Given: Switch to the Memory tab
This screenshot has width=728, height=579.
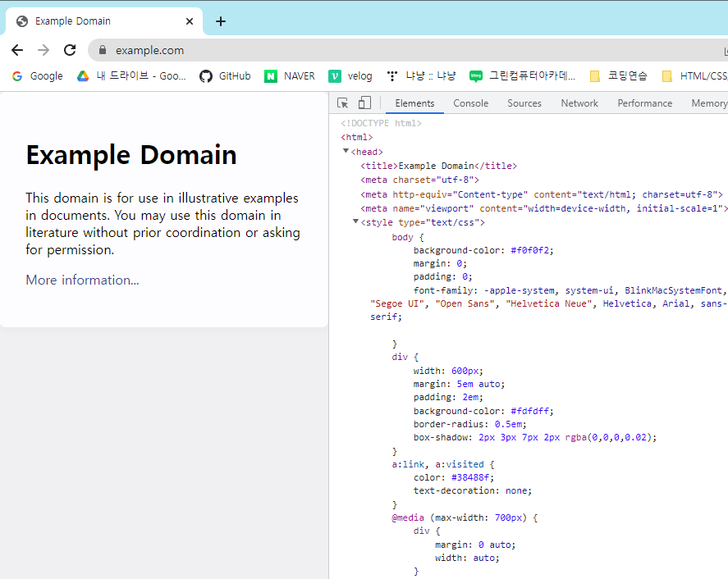Looking at the screenshot, I should 709,103.
